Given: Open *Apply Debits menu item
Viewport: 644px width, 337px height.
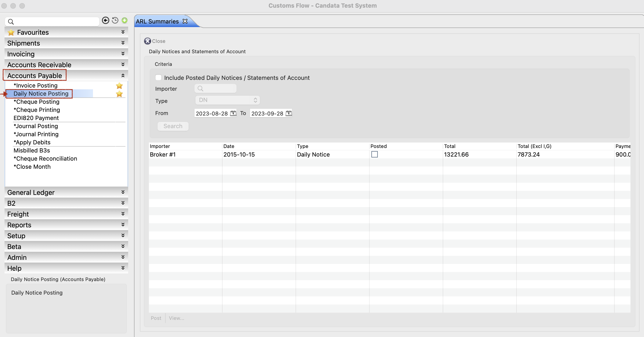Looking at the screenshot, I should [x=32, y=142].
